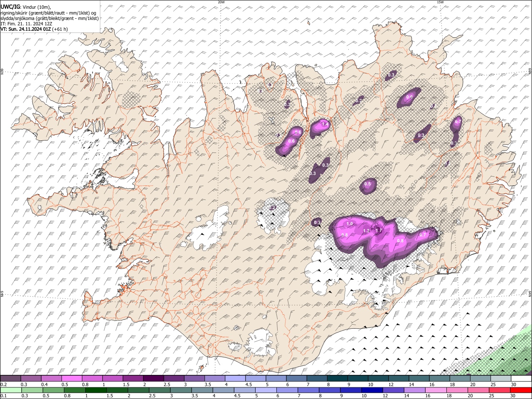
Task: Pick the dark purple 2 swatch in the top scale
Action: click(x=153, y=379)
